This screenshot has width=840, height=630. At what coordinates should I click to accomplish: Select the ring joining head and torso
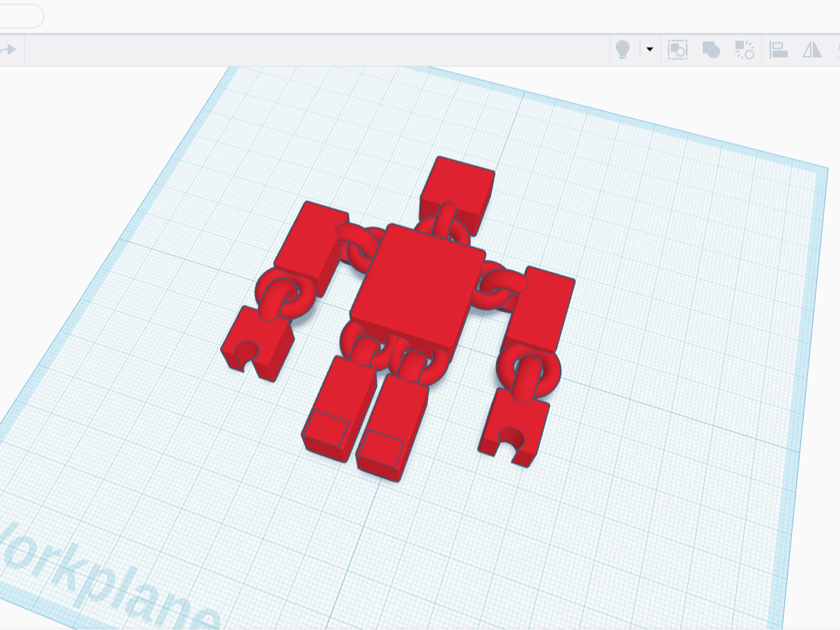(444, 223)
